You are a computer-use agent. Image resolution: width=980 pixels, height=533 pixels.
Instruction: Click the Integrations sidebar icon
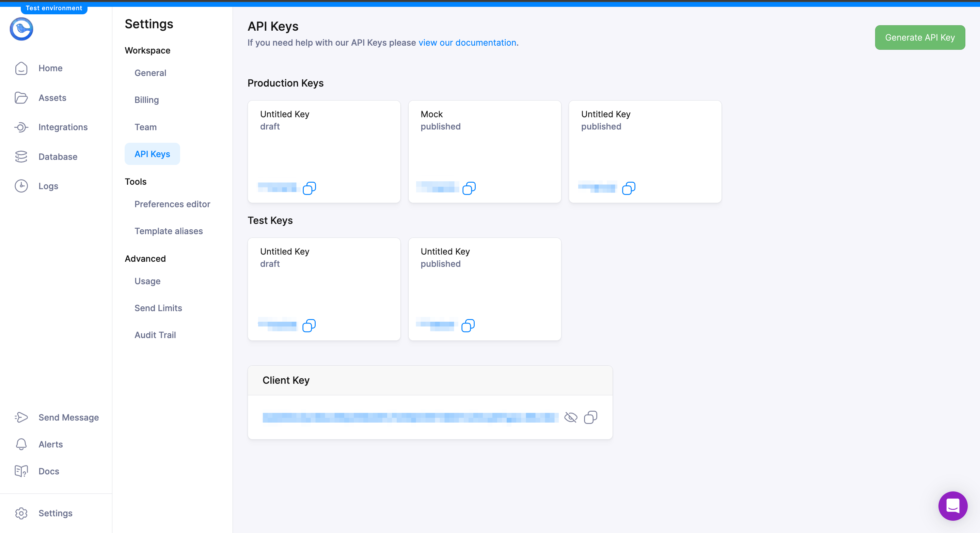coord(21,127)
